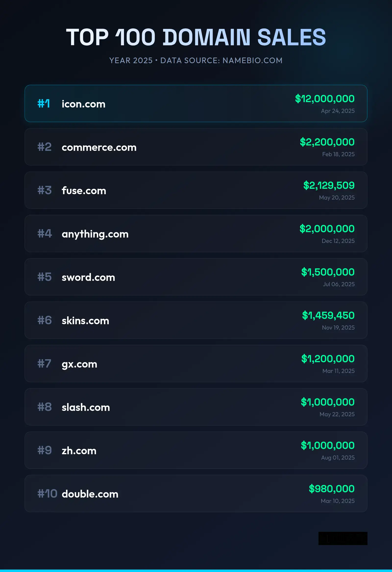Click the gx.com domain name
Viewport: 392px width, 572px height.
[x=79, y=364]
